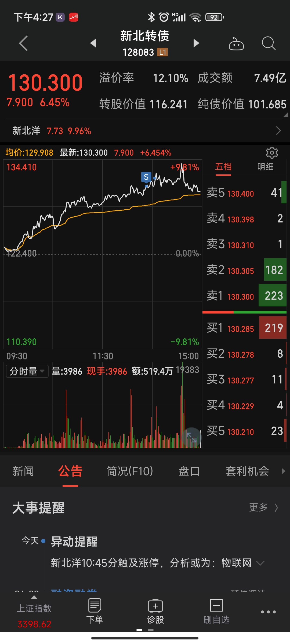
Task: Tap the buy/sell ratio red-green bar
Action: pos(244,312)
